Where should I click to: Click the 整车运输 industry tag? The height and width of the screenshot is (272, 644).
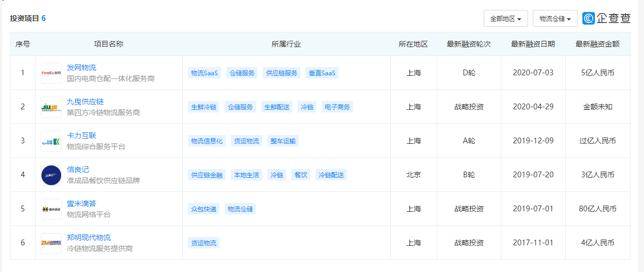[283, 141]
